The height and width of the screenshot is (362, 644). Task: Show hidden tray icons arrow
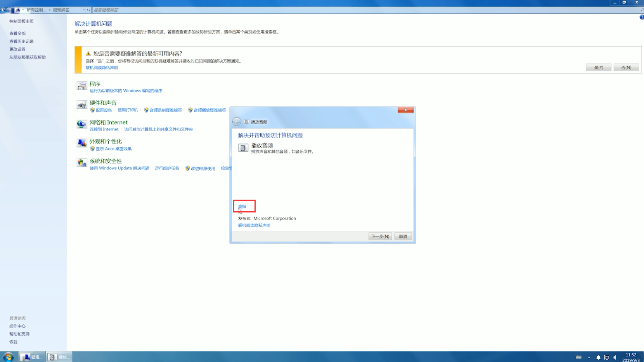click(589, 357)
